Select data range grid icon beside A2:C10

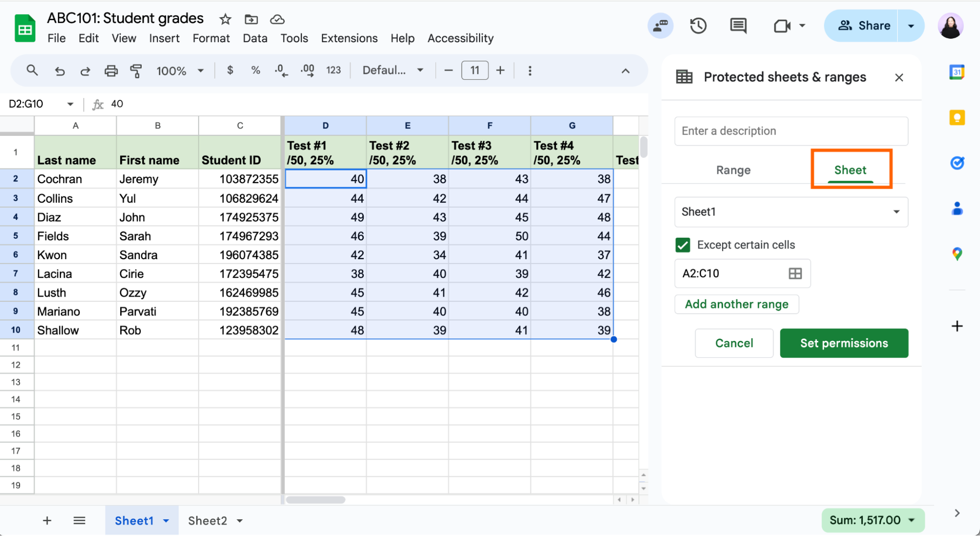tap(795, 273)
